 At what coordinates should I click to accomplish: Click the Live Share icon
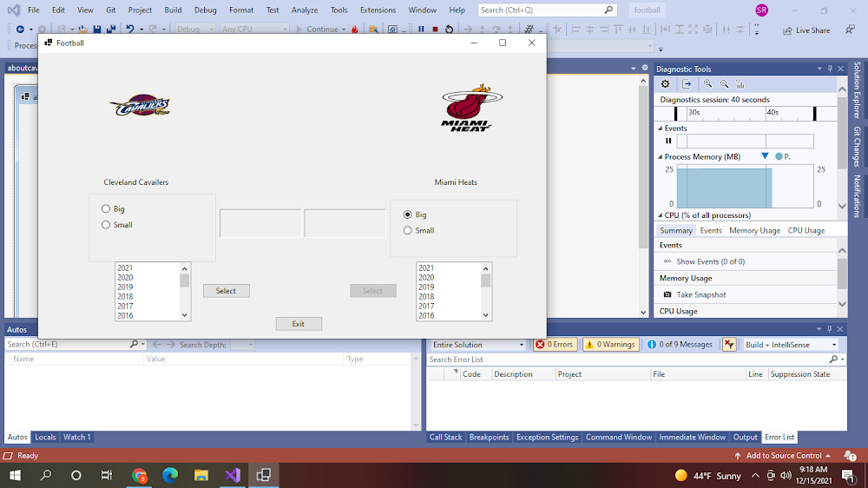pyautogui.click(x=788, y=30)
